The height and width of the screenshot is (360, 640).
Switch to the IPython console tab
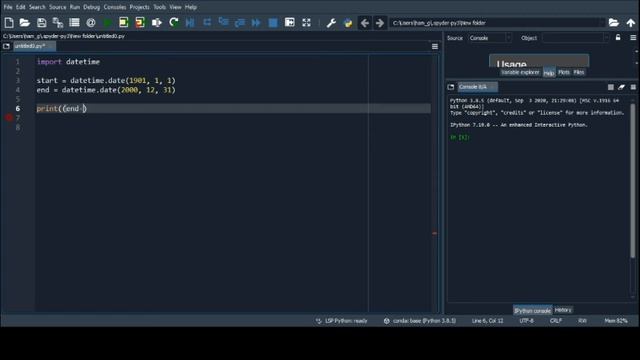click(532, 311)
